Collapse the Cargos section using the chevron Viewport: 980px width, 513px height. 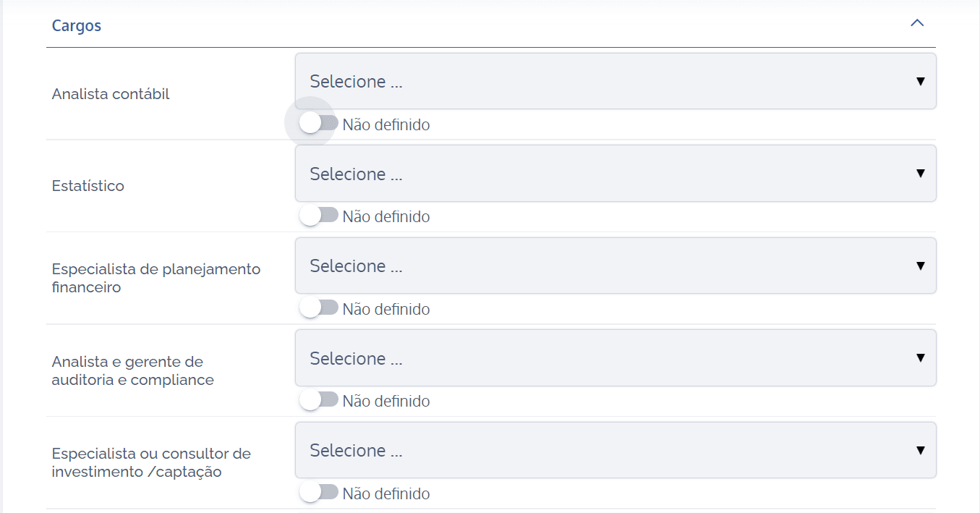pos(917,22)
